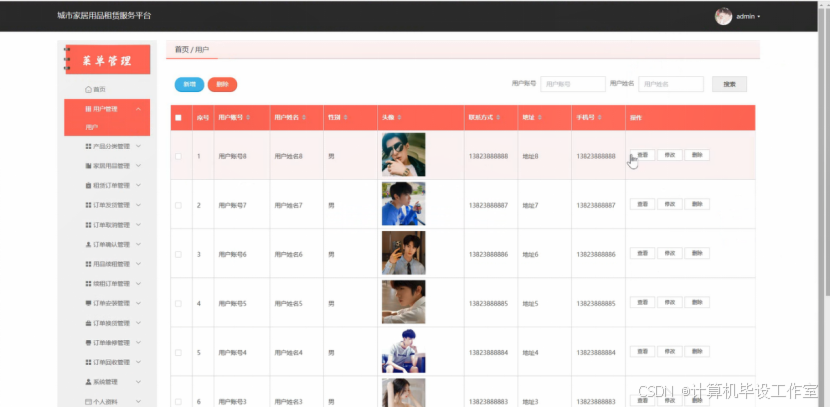Image resolution: width=830 pixels, height=407 pixels.
Task: Sort table by 性别 column arrows
Action: [x=345, y=117]
